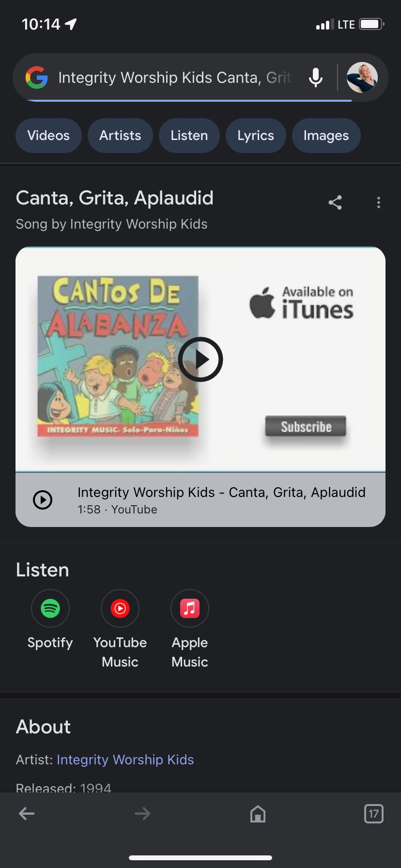Image resolution: width=401 pixels, height=868 pixels.
Task: Select the Videos filter chip
Action: tap(48, 136)
